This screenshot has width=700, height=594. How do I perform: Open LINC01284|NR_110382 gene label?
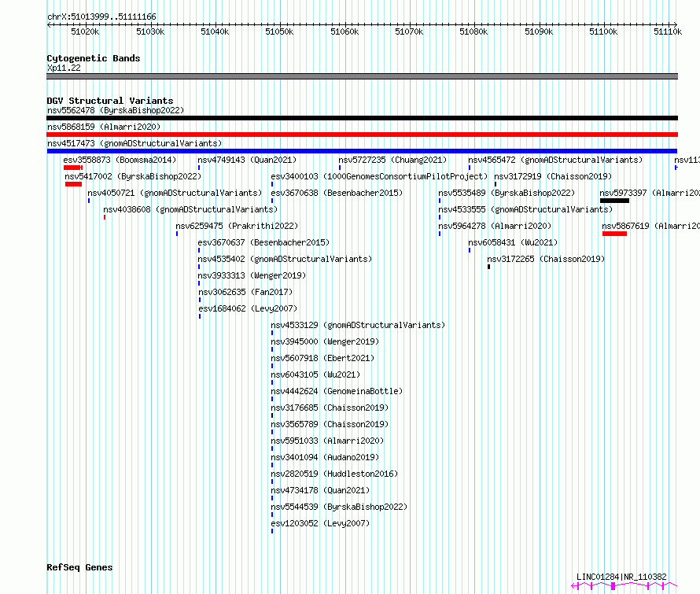point(621,577)
